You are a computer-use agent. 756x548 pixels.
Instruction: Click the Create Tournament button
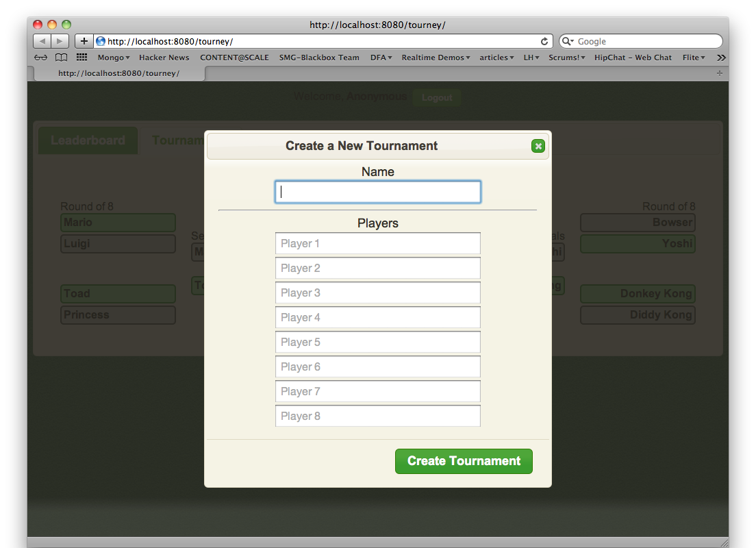click(464, 461)
